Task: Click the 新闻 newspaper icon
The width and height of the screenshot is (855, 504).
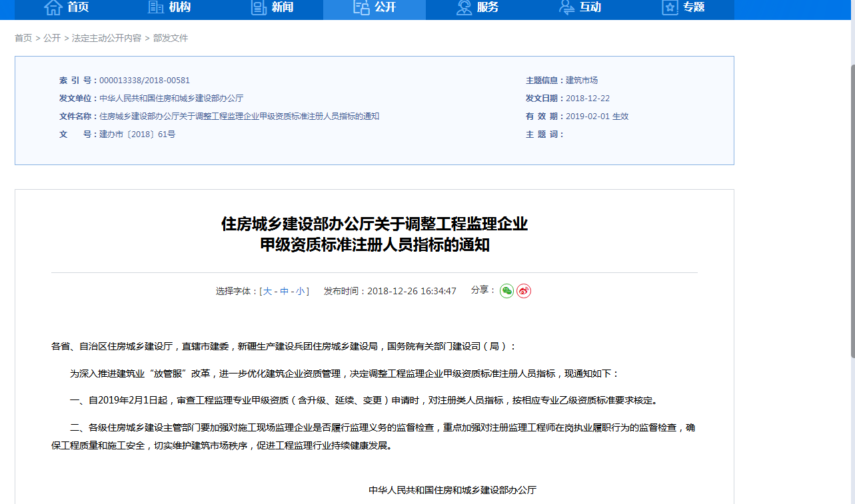Action: point(259,7)
